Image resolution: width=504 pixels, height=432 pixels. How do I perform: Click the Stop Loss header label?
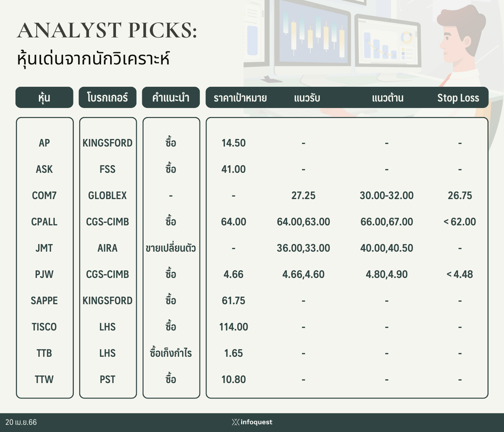(x=458, y=98)
